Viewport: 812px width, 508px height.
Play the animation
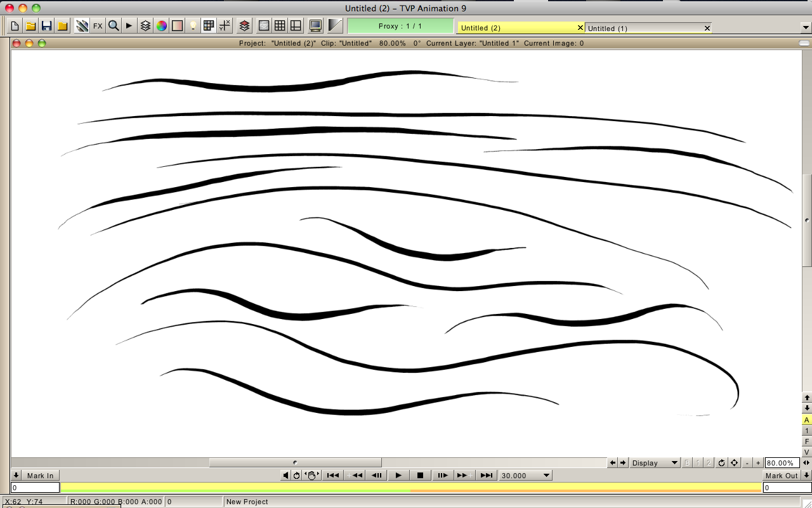398,476
